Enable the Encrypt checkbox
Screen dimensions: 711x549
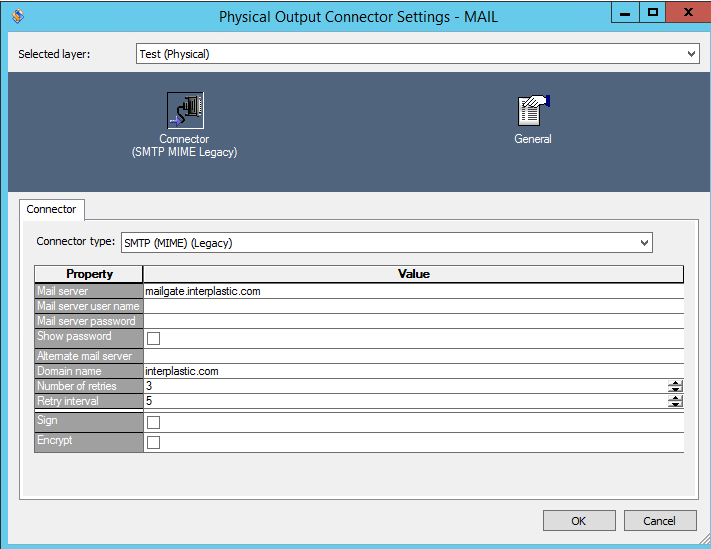click(x=153, y=442)
